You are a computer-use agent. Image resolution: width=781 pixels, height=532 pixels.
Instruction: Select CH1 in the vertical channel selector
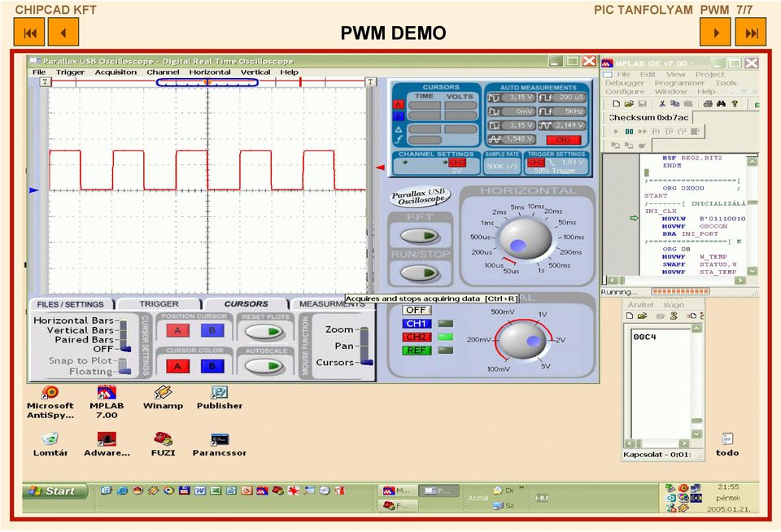[417, 324]
